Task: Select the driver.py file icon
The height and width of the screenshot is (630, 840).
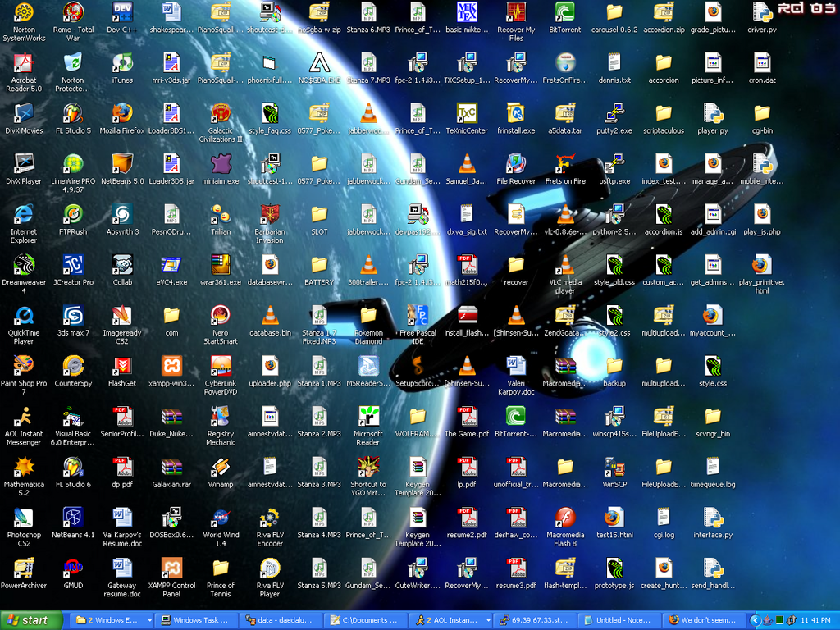Action: click(x=762, y=18)
